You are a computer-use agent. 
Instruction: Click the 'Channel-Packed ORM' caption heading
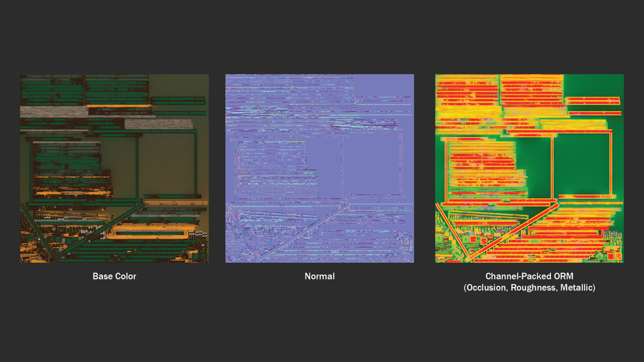tap(529, 276)
